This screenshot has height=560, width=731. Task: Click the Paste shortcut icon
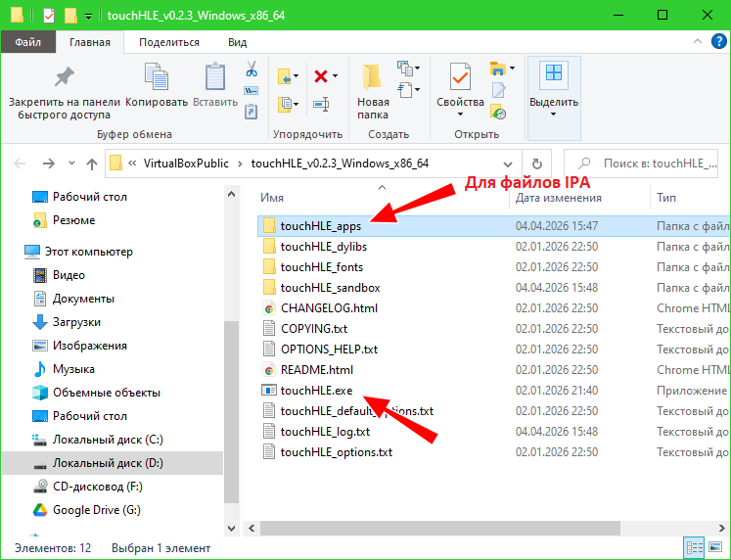click(251, 112)
